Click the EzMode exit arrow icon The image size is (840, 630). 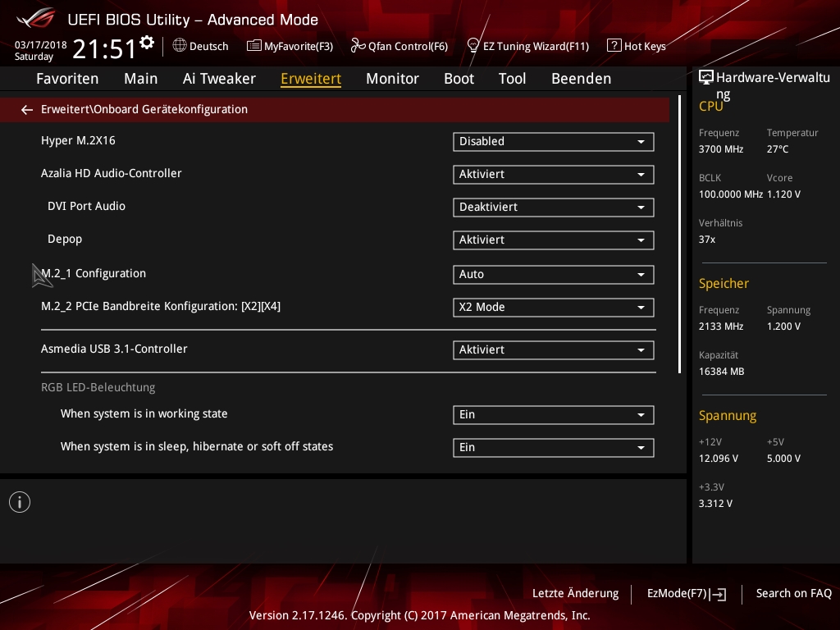[718, 594]
